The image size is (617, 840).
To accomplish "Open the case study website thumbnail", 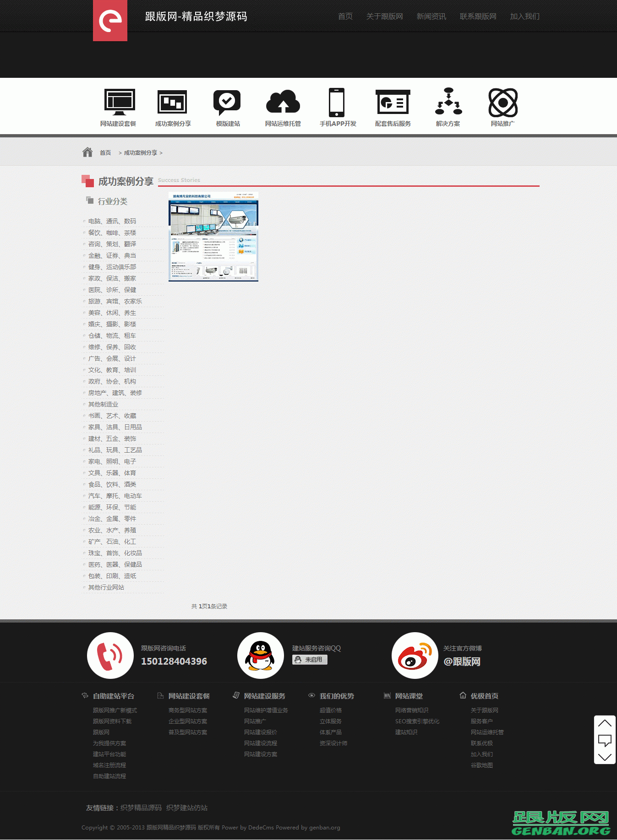I will click(x=213, y=237).
